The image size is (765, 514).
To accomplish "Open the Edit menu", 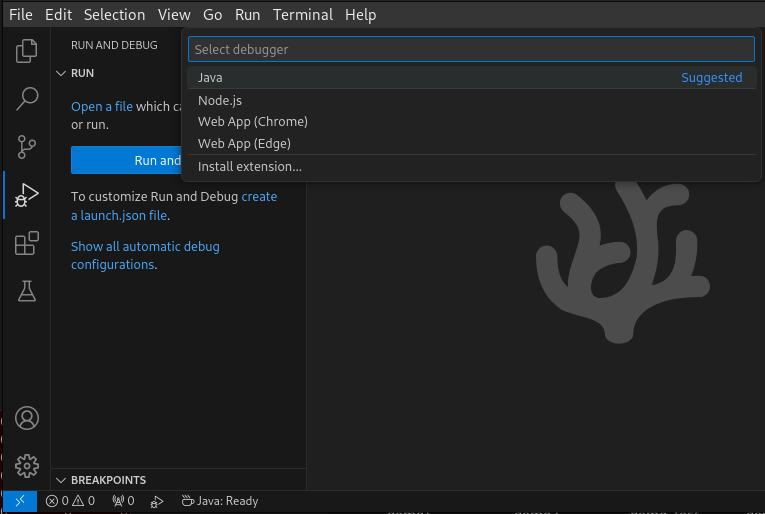I will 59,15.
